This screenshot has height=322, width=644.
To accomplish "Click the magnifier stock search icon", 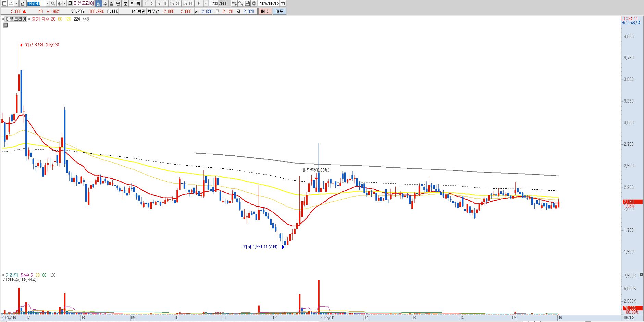I will click(x=53, y=3).
